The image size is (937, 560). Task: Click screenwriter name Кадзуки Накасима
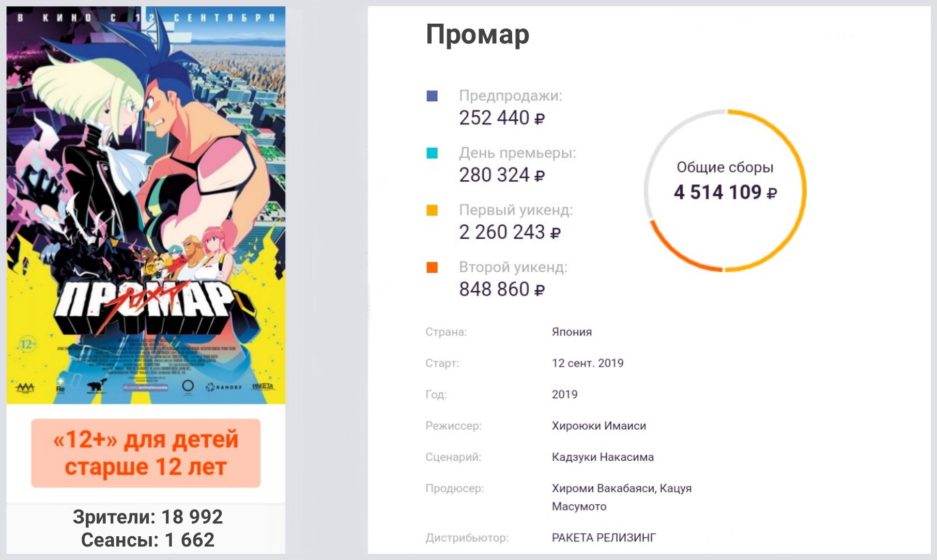click(x=603, y=457)
